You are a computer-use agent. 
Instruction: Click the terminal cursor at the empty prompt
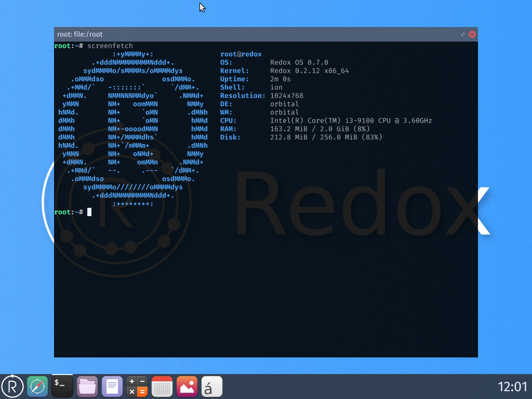pos(89,212)
